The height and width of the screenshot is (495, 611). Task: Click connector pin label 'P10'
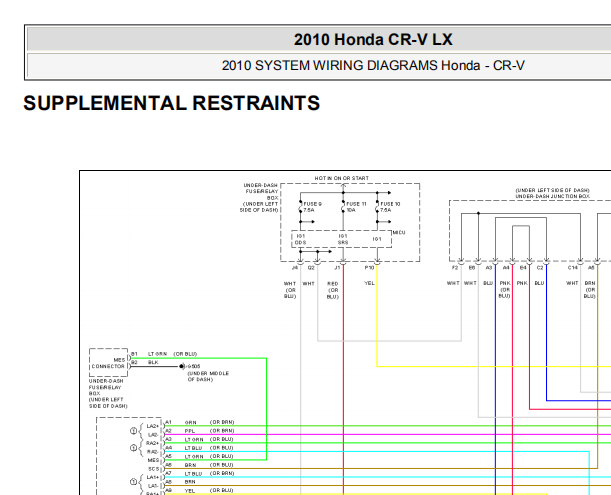pyautogui.click(x=369, y=268)
